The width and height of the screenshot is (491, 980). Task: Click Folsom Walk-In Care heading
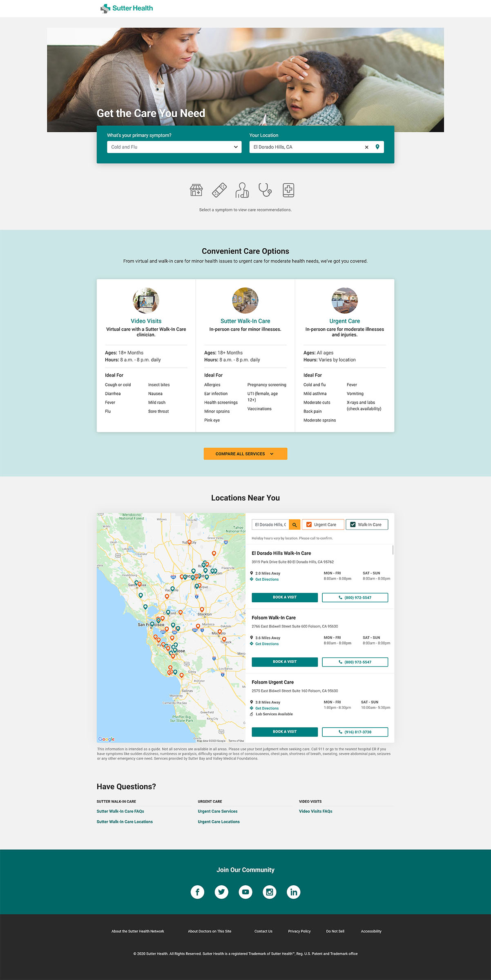pos(274,618)
